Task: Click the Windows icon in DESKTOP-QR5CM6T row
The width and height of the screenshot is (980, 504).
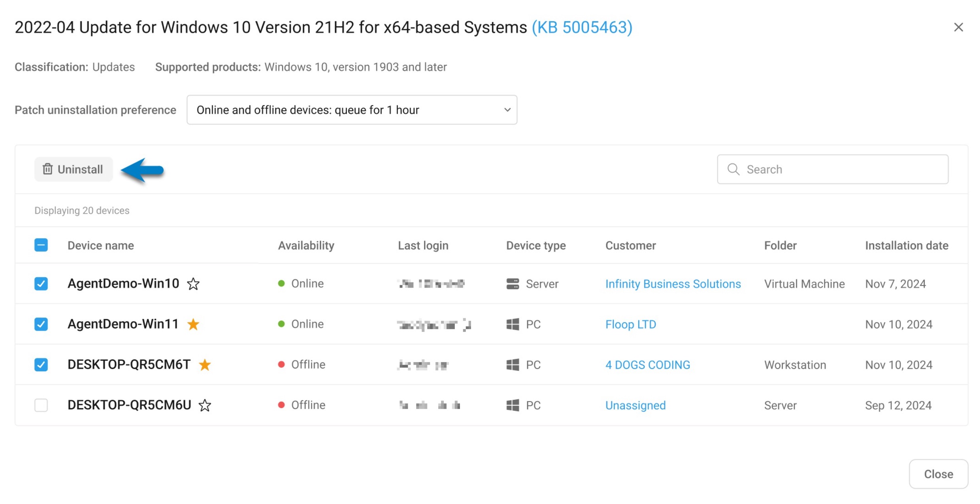Action: [513, 365]
